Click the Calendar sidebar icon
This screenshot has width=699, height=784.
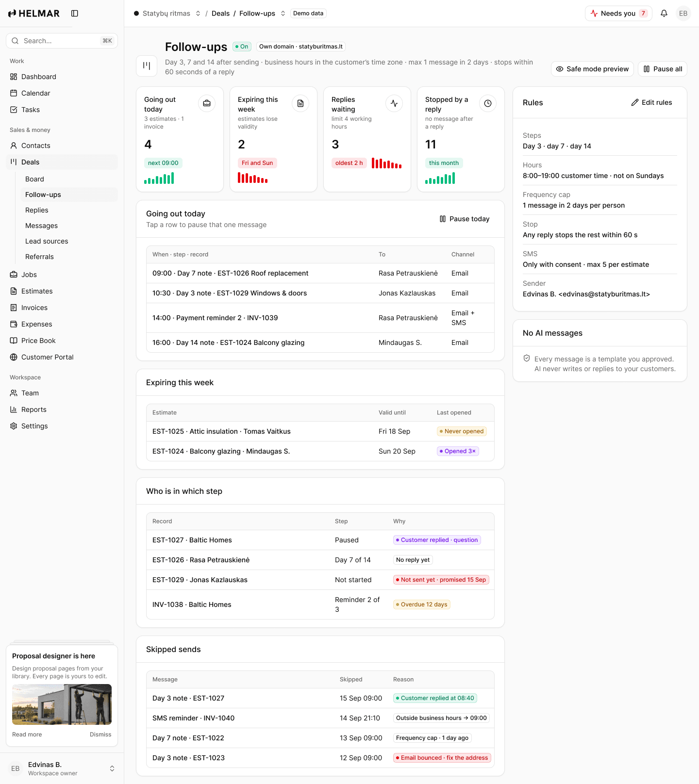tap(14, 93)
